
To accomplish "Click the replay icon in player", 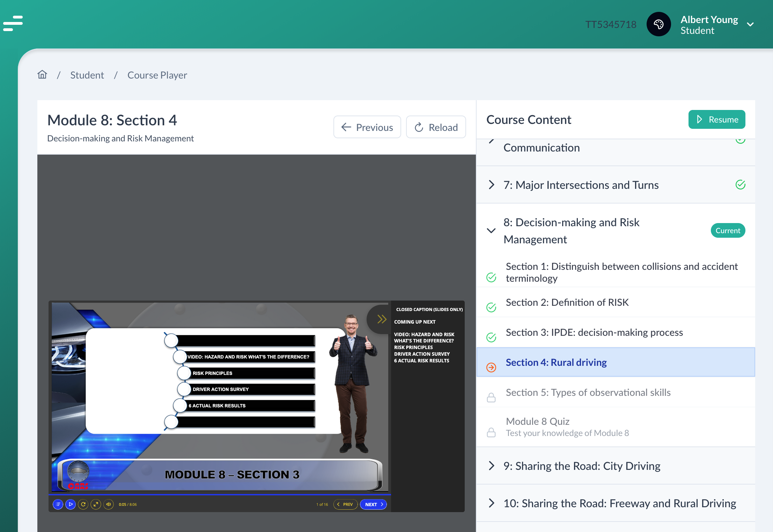I will (x=83, y=504).
